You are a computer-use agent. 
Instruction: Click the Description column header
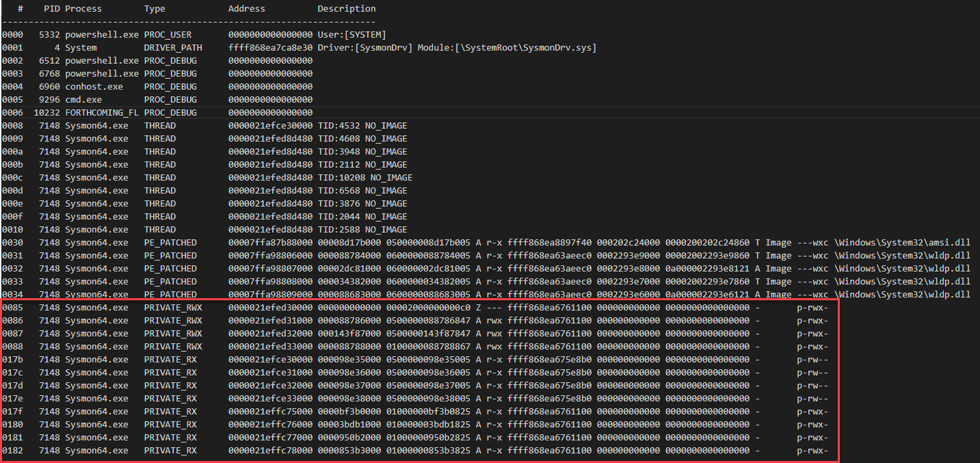(346, 8)
